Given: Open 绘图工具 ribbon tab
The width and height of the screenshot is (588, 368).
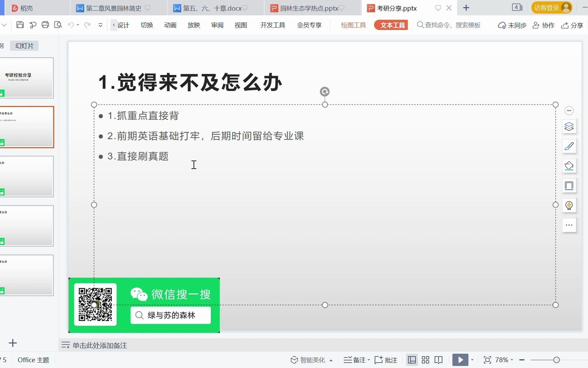Looking at the screenshot, I should click(353, 25).
